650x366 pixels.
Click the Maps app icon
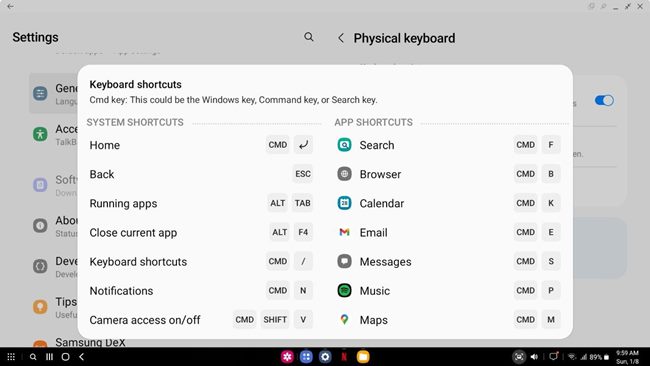tap(344, 320)
